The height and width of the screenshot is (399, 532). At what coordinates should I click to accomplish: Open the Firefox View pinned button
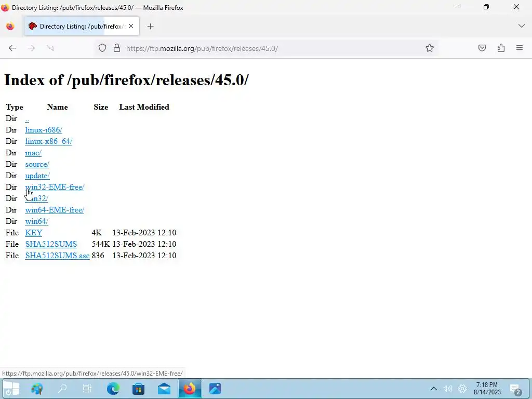tap(10, 26)
